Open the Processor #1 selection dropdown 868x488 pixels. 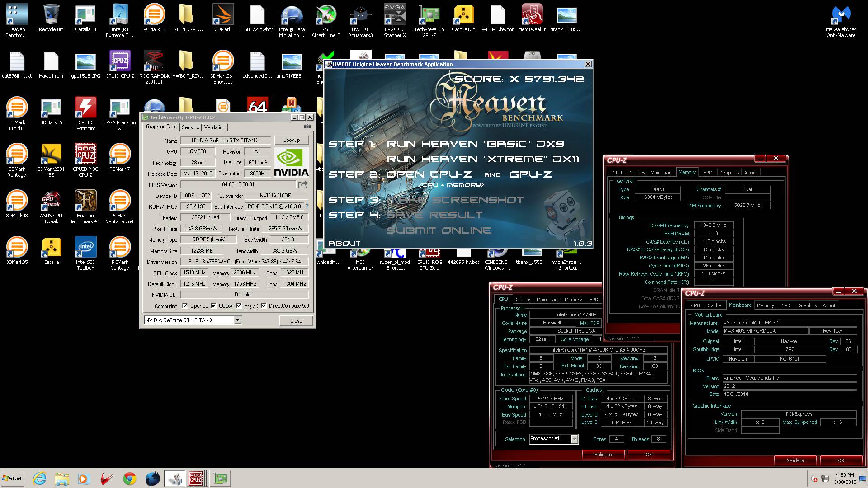pyautogui.click(x=574, y=439)
